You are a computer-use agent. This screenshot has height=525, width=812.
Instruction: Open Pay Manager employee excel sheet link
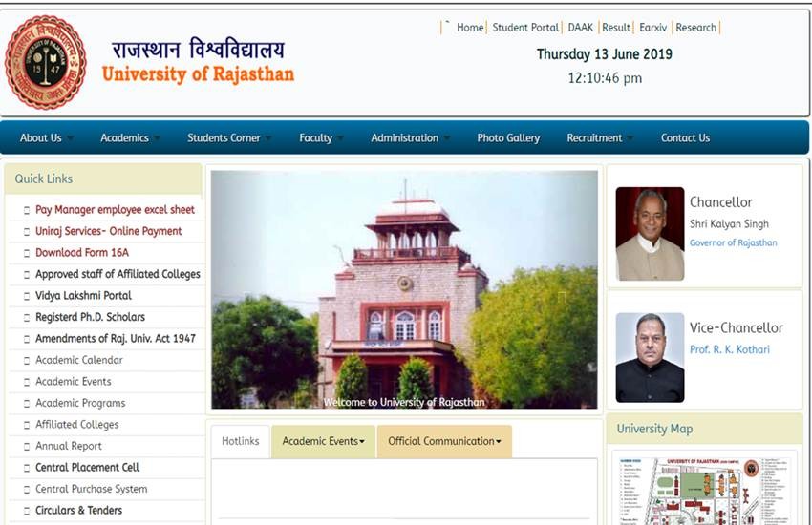115,210
